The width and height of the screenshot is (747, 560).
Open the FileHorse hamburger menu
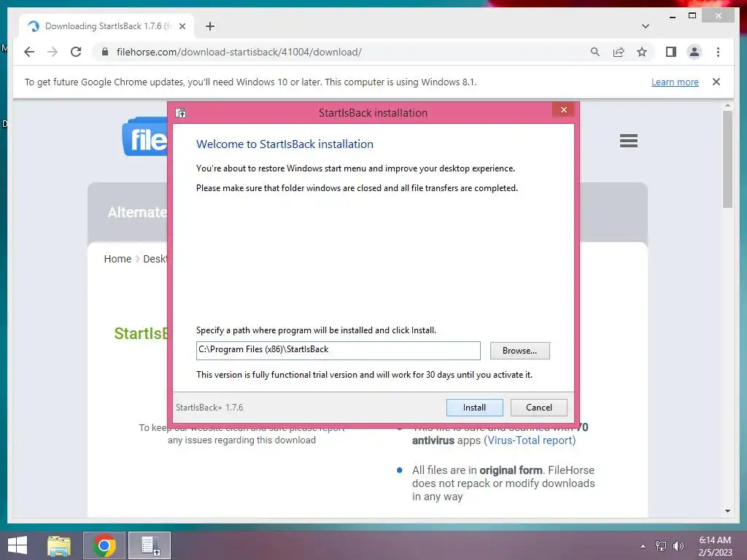click(x=628, y=141)
